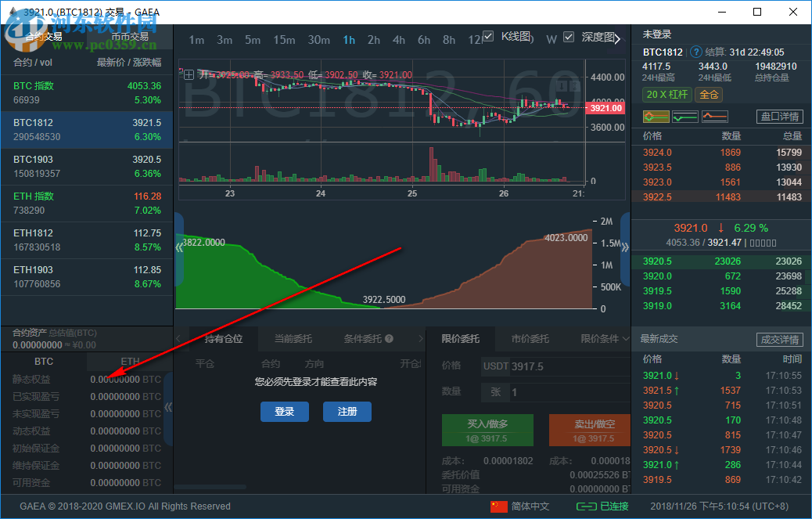This screenshot has width=812, height=519.
Task: Toggle the K线图 checkbox
Action: (488, 36)
